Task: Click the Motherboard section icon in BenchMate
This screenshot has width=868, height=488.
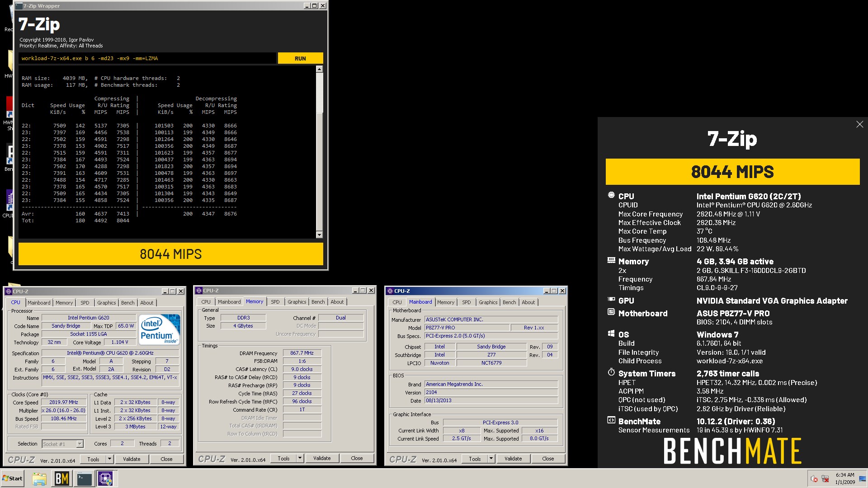Action: (x=611, y=312)
